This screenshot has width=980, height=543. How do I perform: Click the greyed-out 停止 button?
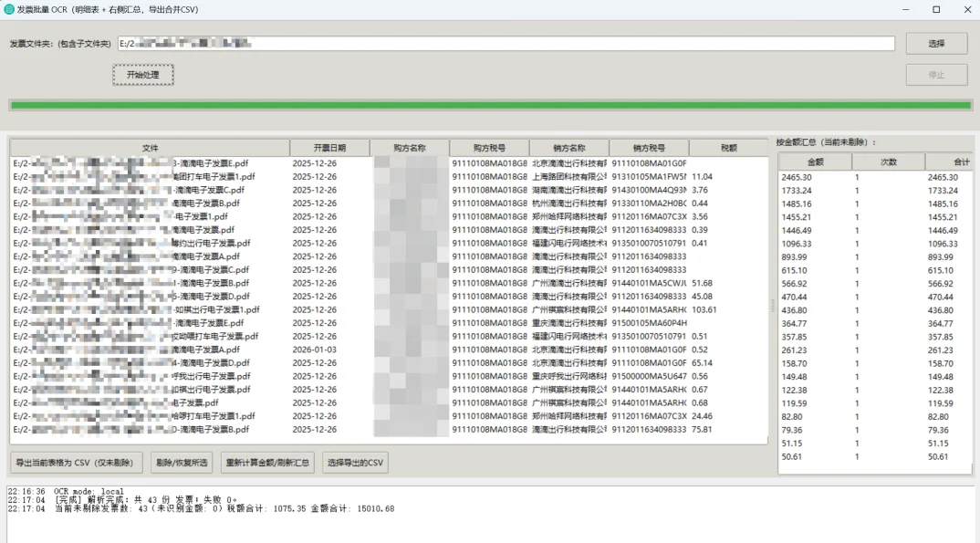coord(936,74)
